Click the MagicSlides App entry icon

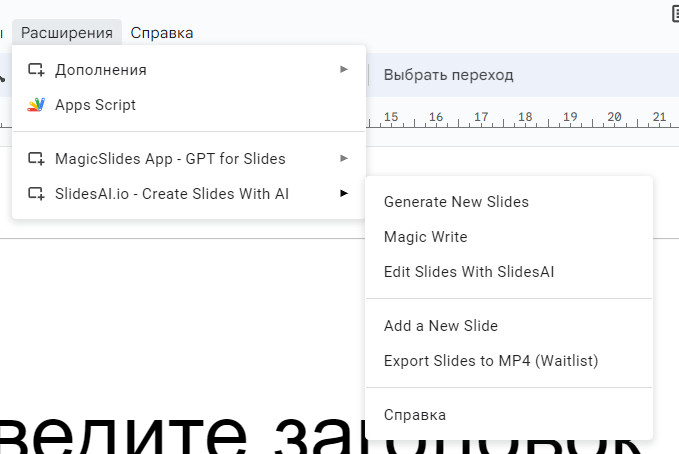[x=36, y=159]
